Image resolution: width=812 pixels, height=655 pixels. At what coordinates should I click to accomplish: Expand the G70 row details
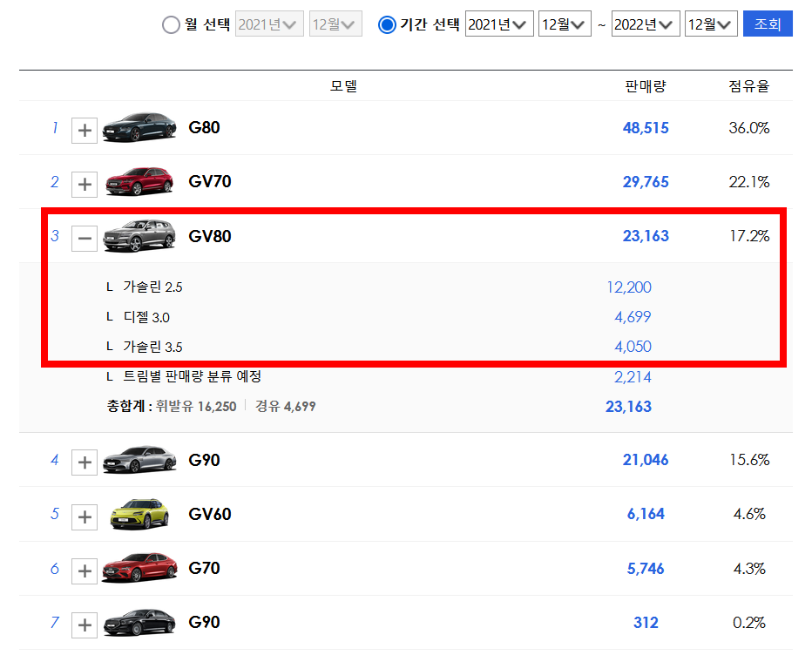point(85,571)
